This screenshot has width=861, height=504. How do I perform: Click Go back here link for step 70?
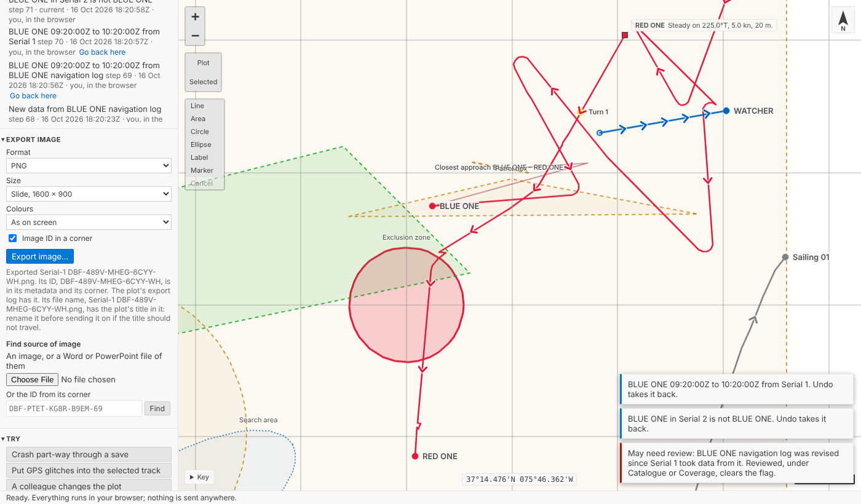coord(102,52)
